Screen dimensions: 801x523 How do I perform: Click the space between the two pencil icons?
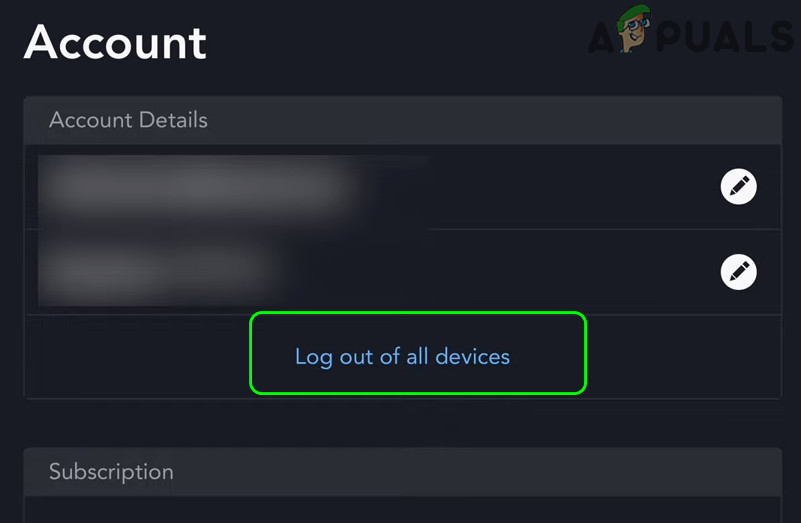[x=738, y=229]
